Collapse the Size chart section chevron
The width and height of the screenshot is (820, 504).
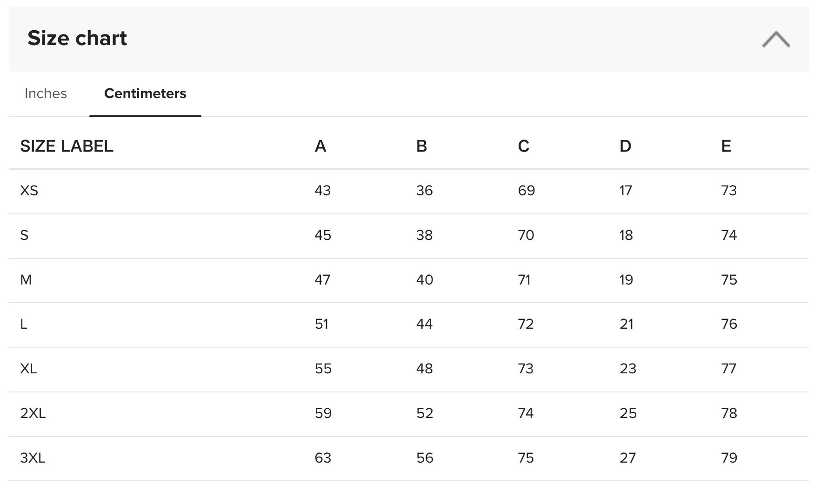click(x=776, y=39)
